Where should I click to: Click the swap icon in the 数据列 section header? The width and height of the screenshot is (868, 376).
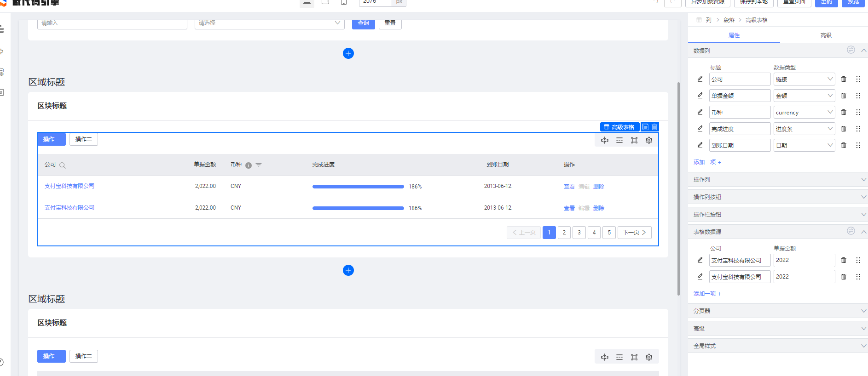pyautogui.click(x=851, y=50)
